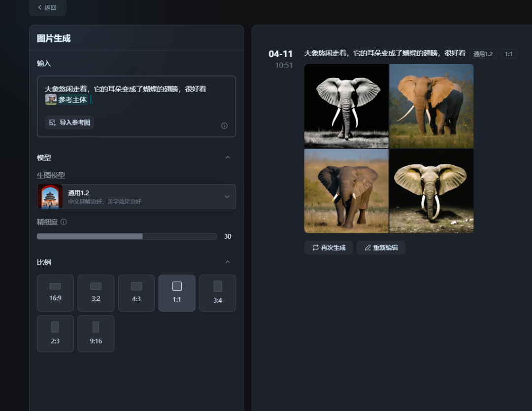Click the reference subject thumbnail icon

click(x=51, y=100)
